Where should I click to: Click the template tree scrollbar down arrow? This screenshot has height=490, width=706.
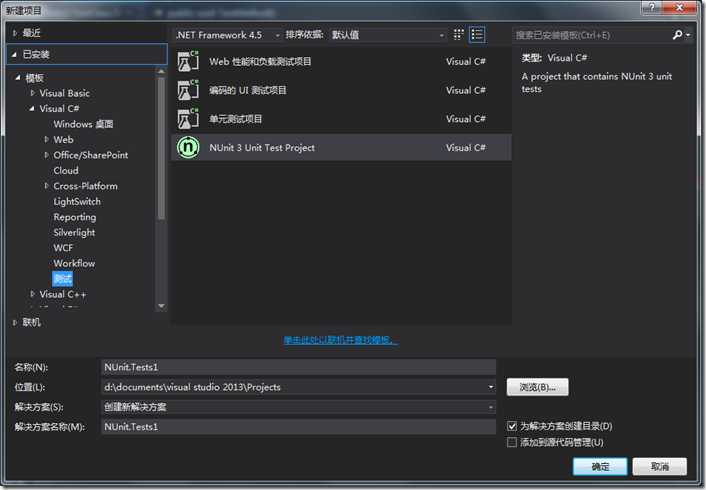[x=161, y=306]
